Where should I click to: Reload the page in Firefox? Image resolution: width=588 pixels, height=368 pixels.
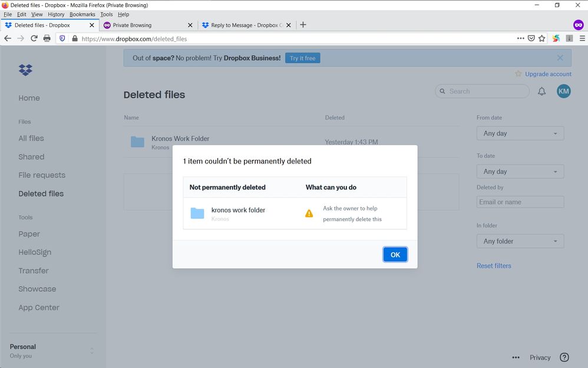(x=34, y=38)
